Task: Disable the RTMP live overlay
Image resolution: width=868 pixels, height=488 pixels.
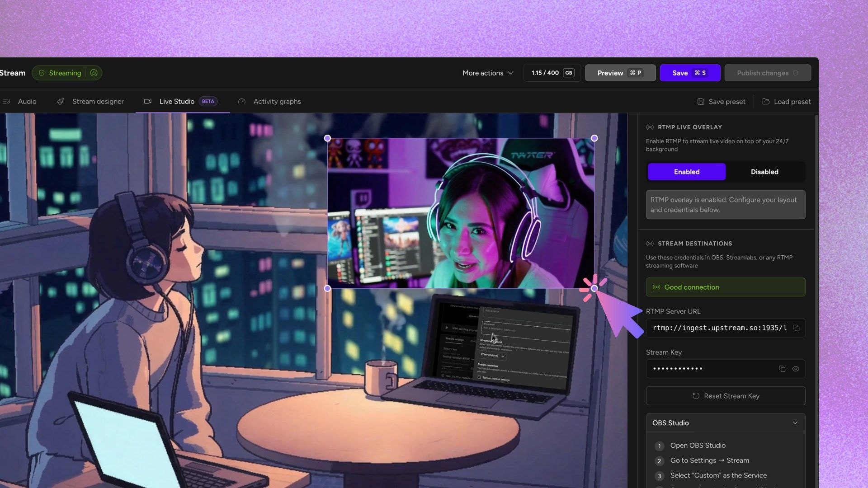Action: [764, 172]
